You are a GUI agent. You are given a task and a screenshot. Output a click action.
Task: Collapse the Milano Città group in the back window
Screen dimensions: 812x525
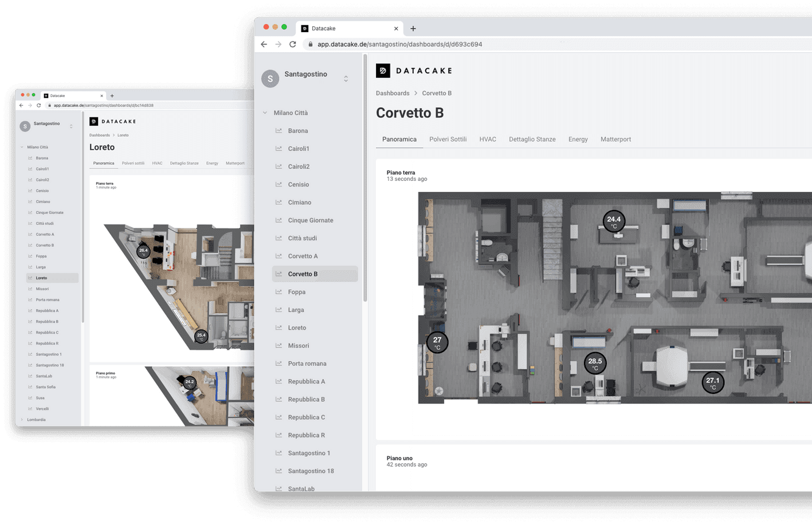tap(22, 147)
